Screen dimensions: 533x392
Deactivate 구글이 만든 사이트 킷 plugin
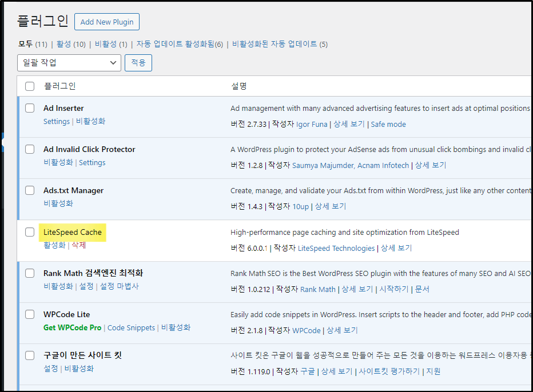(x=79, y=369)
